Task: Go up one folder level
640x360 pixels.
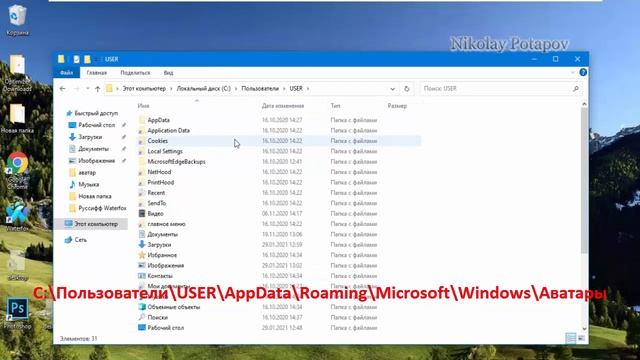Action: [98, 89]
